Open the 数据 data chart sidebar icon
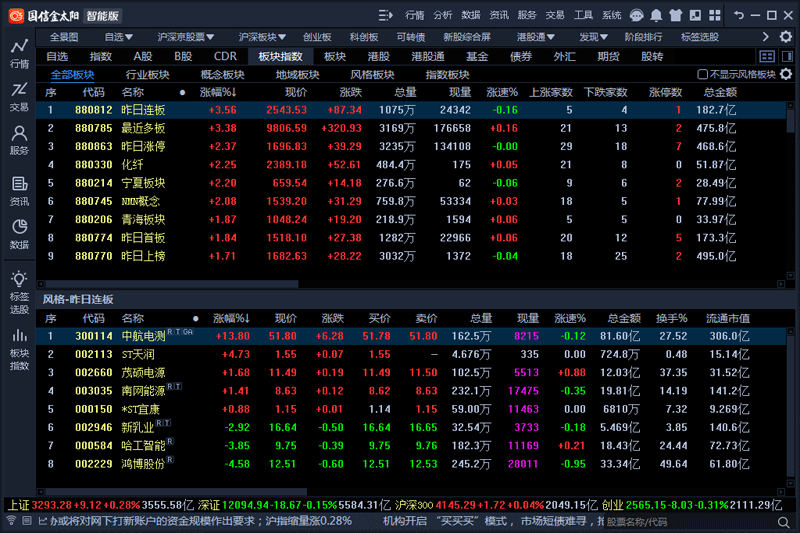Image resolution: width=800 pixels, height=533 pixels. pos(19,234)
